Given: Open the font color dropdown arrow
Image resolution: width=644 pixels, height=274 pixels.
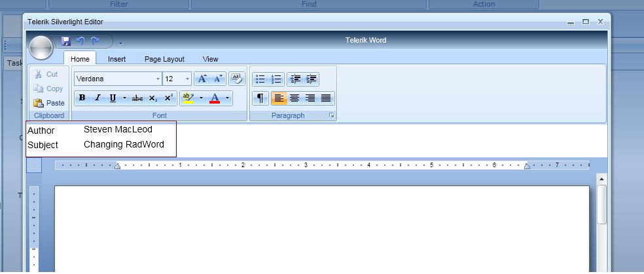Looking at the screenshot, I should click(228, 98).
